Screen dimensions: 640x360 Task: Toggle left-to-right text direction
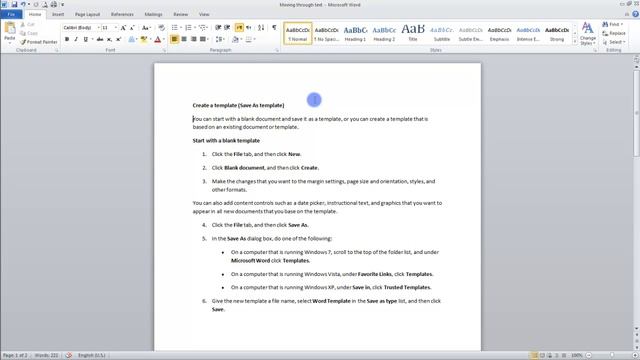coord(239,28)
